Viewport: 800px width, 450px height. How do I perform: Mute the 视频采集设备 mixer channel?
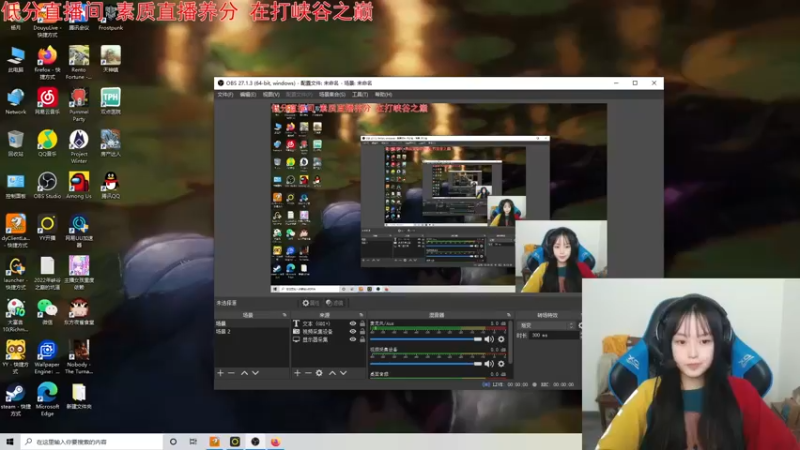click(x=489, y=364)
